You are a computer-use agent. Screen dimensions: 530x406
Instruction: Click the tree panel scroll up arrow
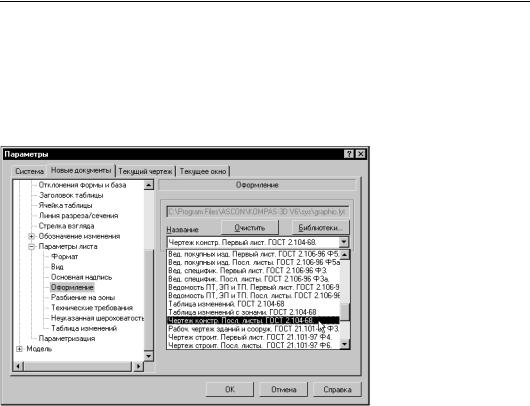[149, 185]
